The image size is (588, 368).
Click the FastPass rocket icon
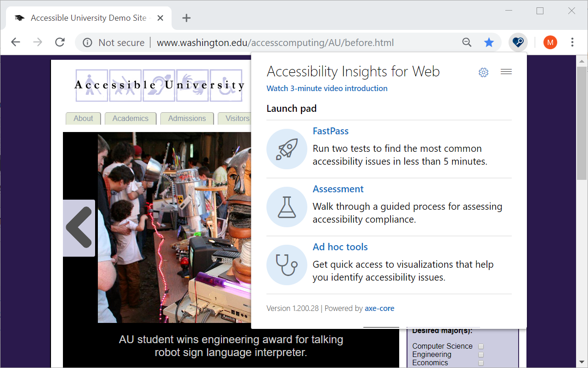point(287,149)
